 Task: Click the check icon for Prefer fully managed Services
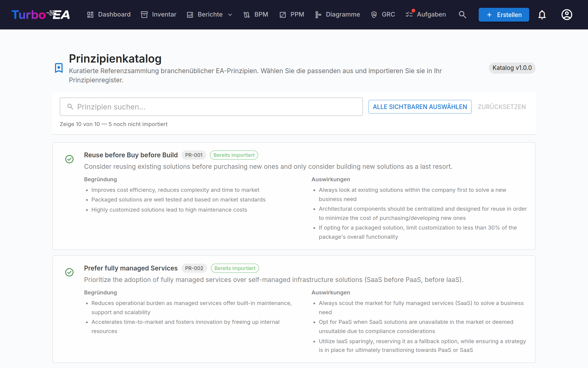click(x=70, y=272)
